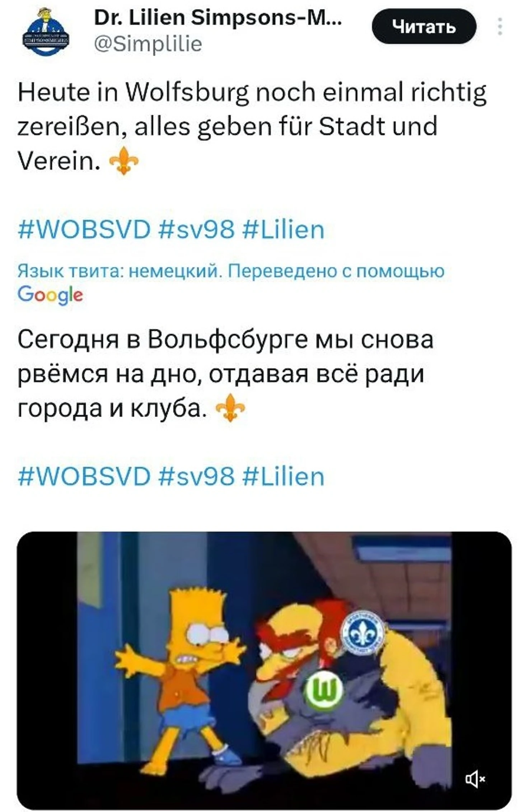524x812 pixels.
Task: Click the fleur-de-lis emoji after Verein
Action: (x=123, y=161)
